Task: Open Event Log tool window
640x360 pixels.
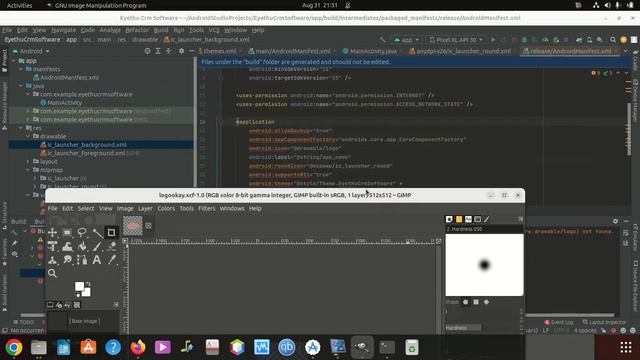Action: pyautogui.click(x=559, y=322)
